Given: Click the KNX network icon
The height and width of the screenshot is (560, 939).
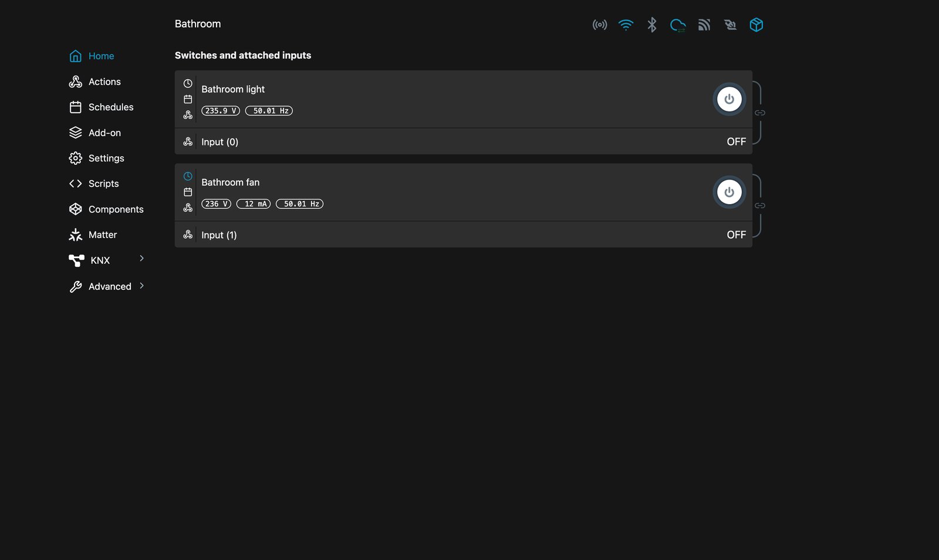Looking at the screenshot, I should coord(76,260).
